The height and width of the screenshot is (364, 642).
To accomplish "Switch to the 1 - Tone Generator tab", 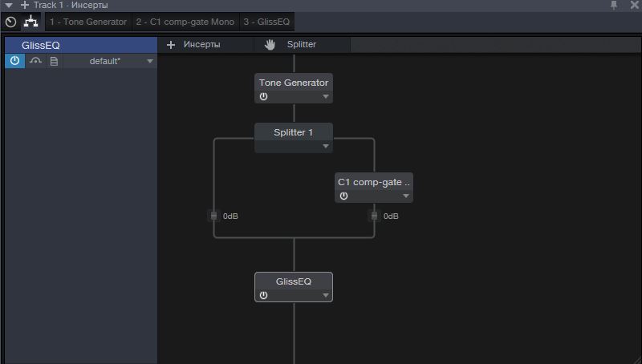I will [x=88, y=22].
